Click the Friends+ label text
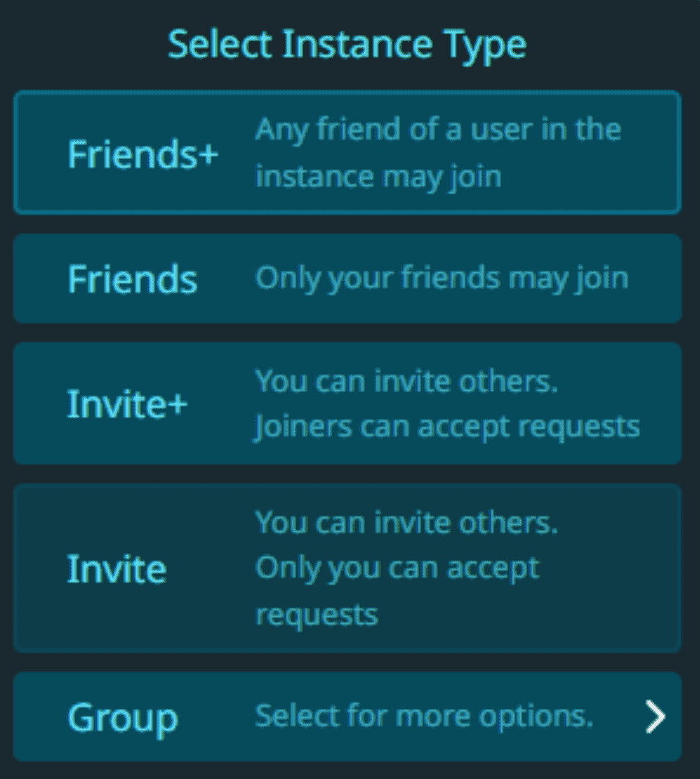The height and width of the screenshot is (779, 700). pos(143,154)
